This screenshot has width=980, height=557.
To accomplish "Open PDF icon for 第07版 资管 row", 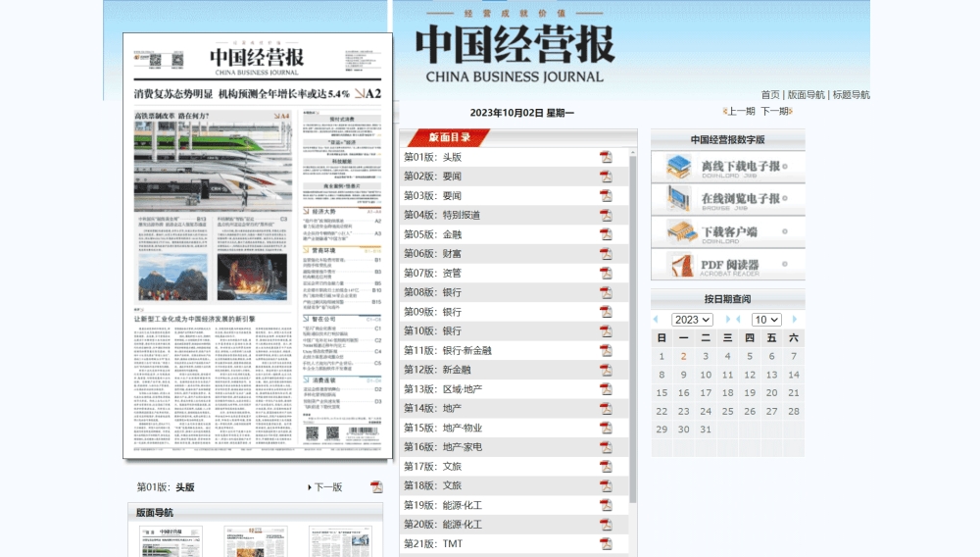I will click(x=606, y=274).
